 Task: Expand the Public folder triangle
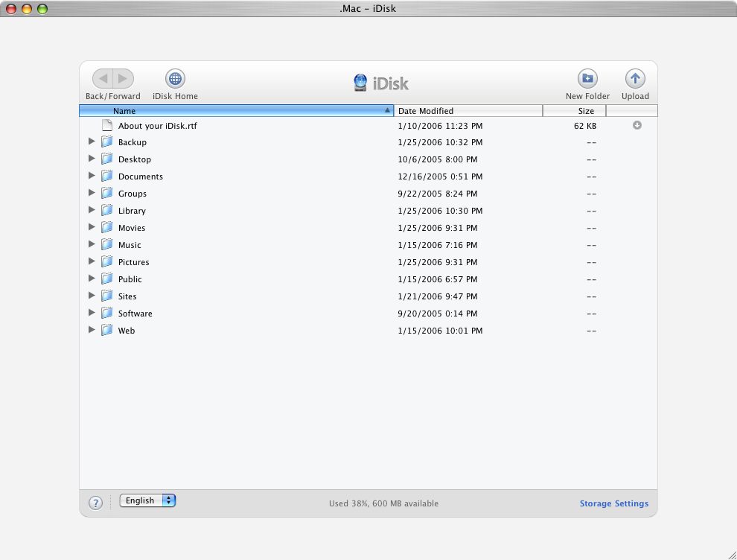pyautogui.click(x=92, y=279)
